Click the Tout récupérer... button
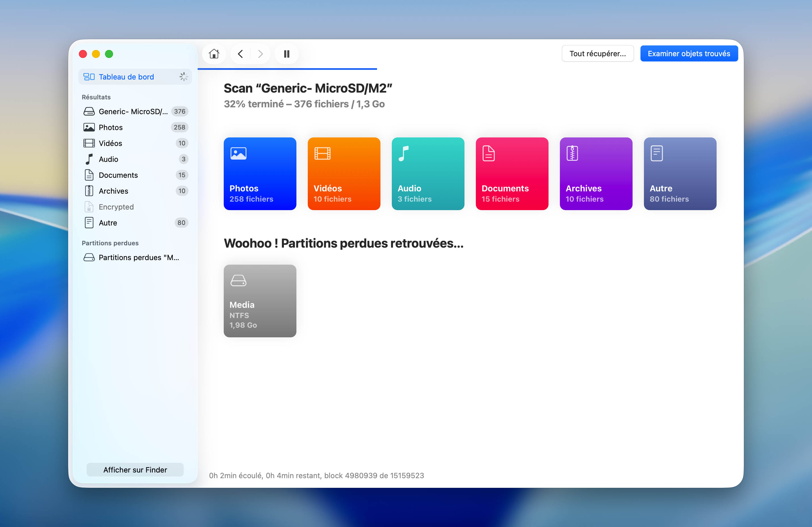 pyautogui.click(x=597, y=54)
